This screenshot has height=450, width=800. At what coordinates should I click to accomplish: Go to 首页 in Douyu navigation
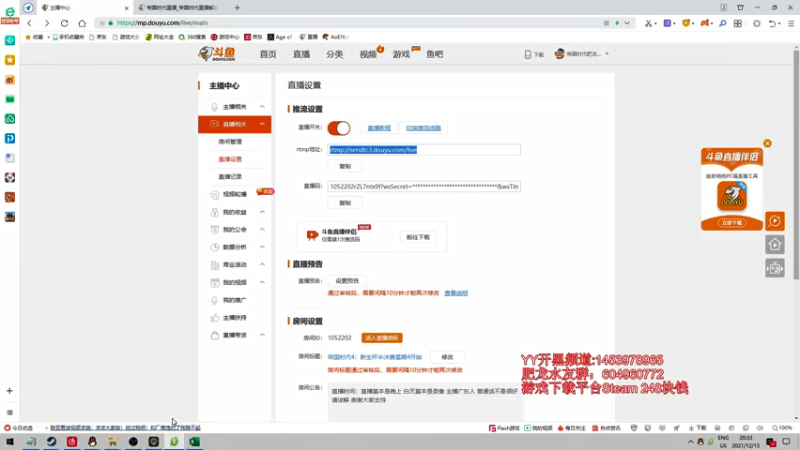(x=268, y=54)
